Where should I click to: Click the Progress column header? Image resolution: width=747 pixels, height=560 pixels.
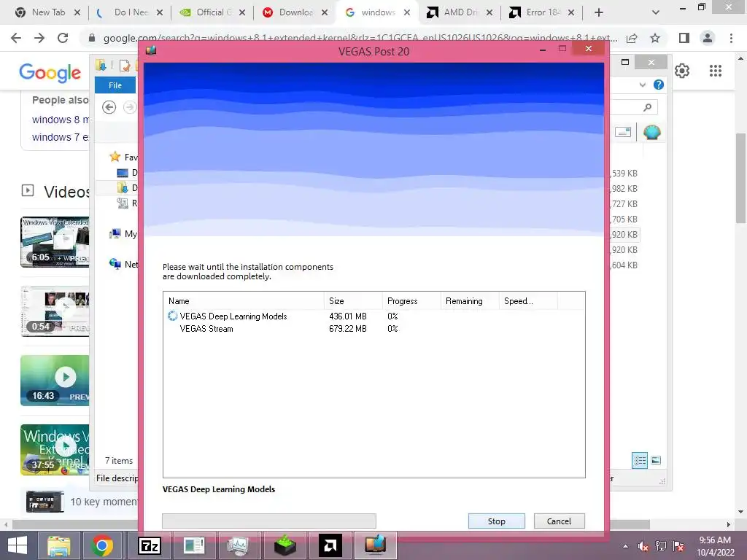coord(411,301)
